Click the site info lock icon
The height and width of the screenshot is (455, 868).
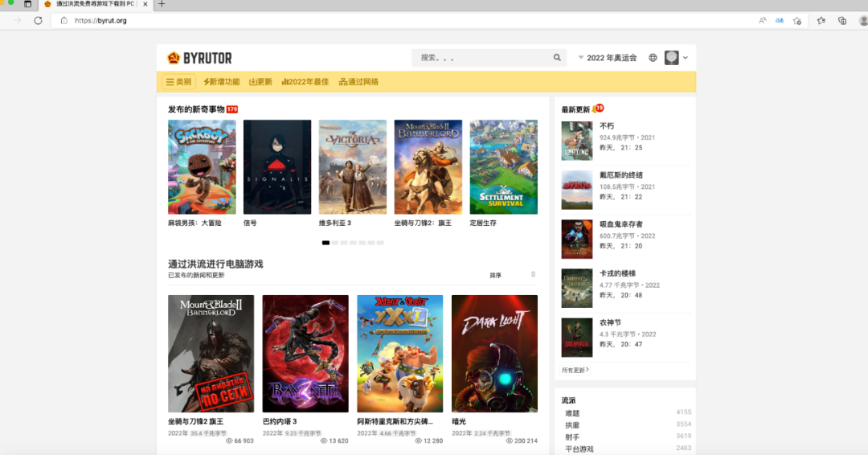click(x=63, y=20)
